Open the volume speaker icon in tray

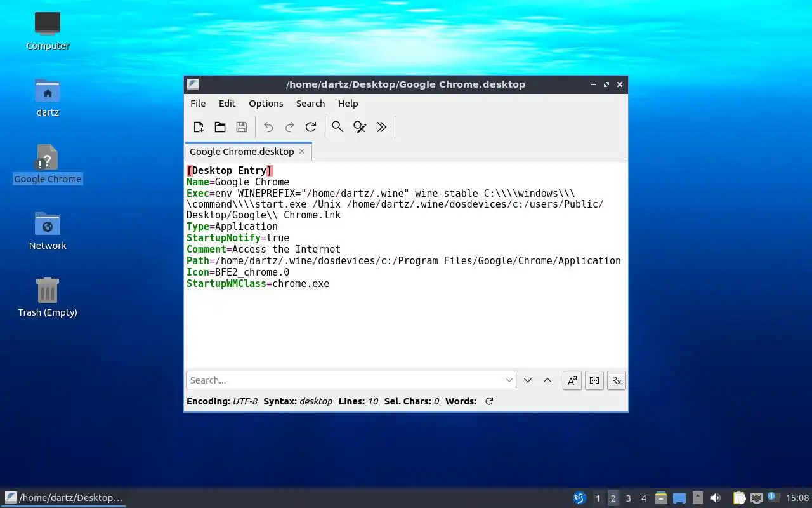point(716,498)
